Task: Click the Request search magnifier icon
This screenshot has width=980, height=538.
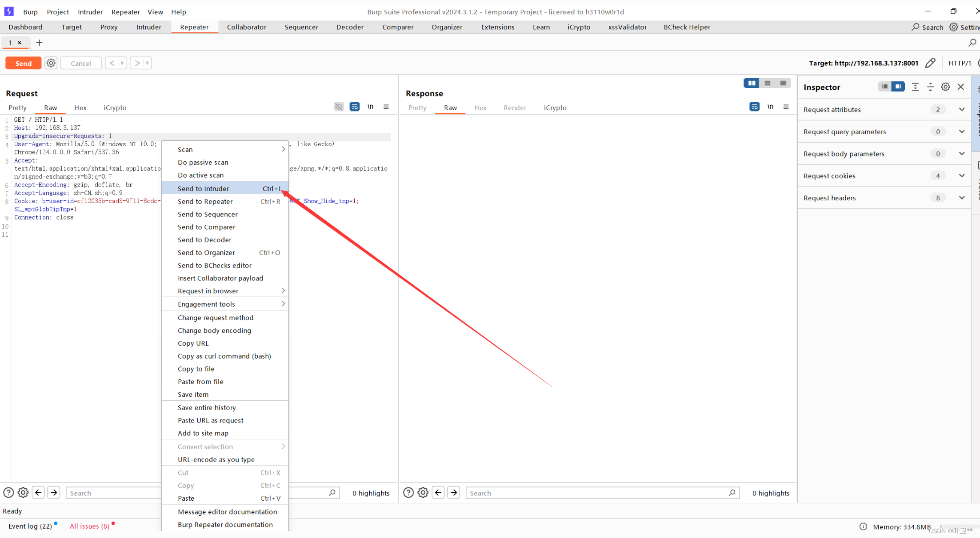Action: click(x=332, y=493)
